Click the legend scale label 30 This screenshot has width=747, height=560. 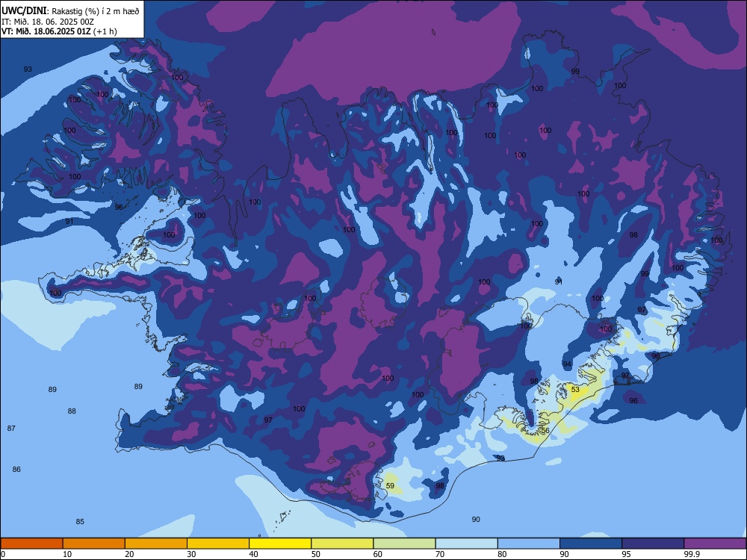pos(191,554)
